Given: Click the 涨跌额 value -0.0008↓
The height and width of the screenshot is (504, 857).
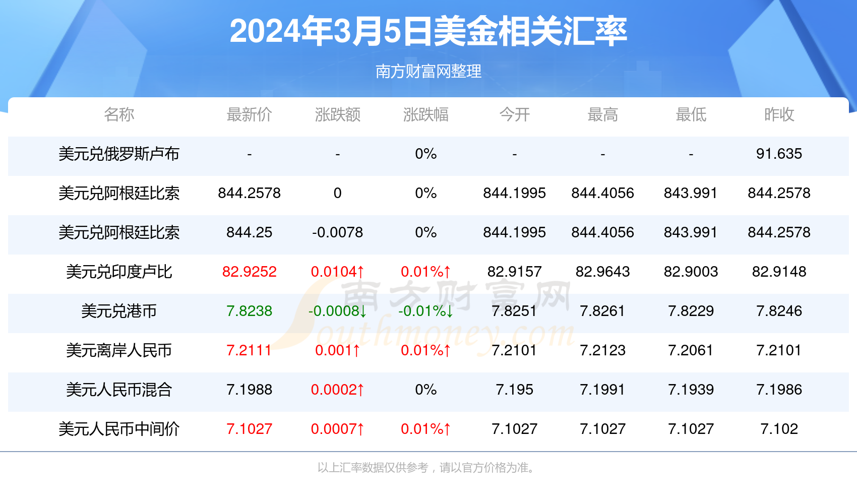Looking at the screenshot, I should point(338,311).
